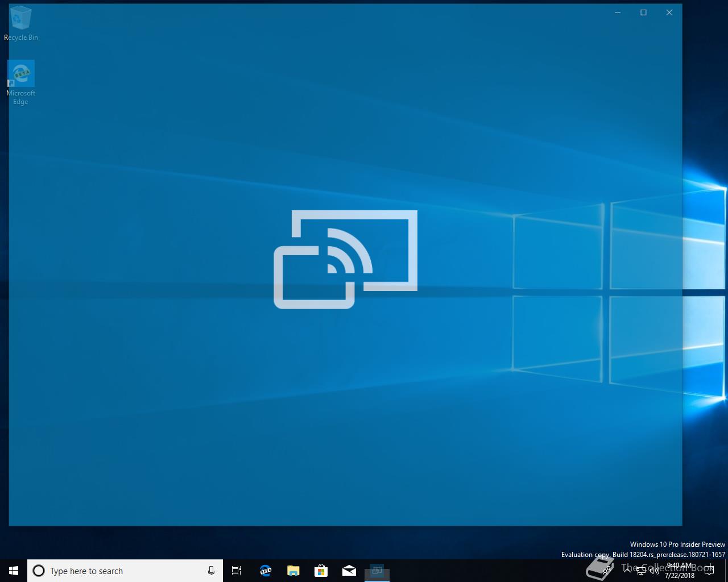Open Microsoft Store from the taskbar
This screenshot has width=728, height=582.
tap(321, 571)
